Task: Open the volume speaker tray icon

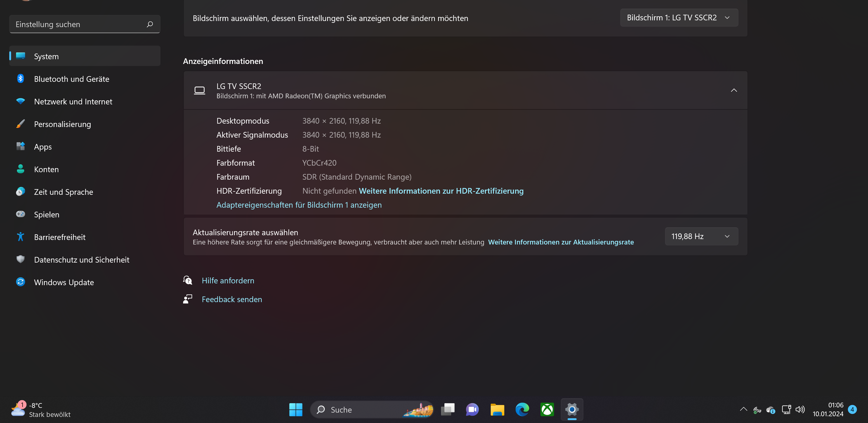Action: [800, 409]
